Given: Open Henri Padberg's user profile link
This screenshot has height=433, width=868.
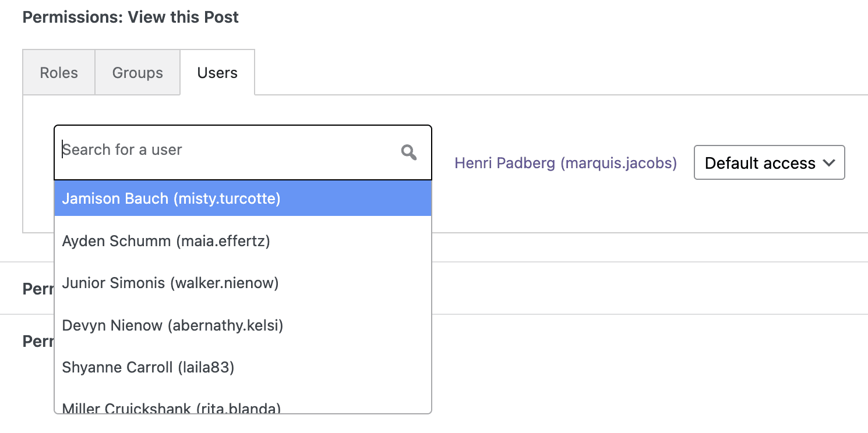Looking at the screenshot, I should click(566, 163).
